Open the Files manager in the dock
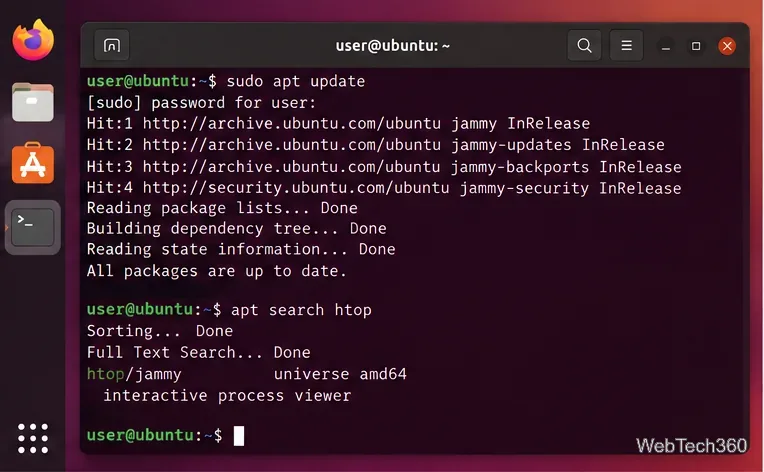Screen dimensions: 764x472 coord(33,102)
